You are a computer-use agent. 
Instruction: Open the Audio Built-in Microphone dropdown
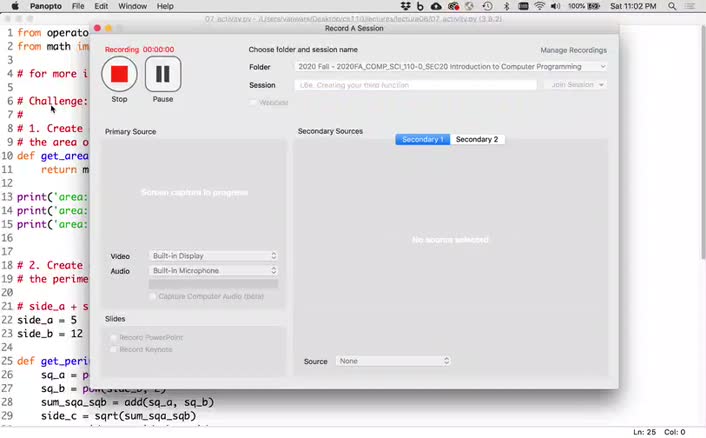click(213, 271)
